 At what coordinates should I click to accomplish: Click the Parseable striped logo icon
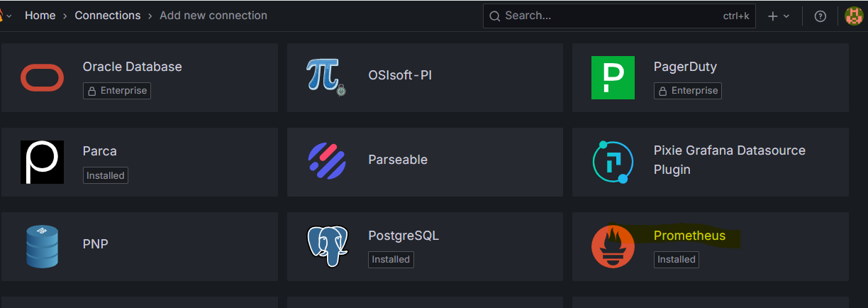327,161
